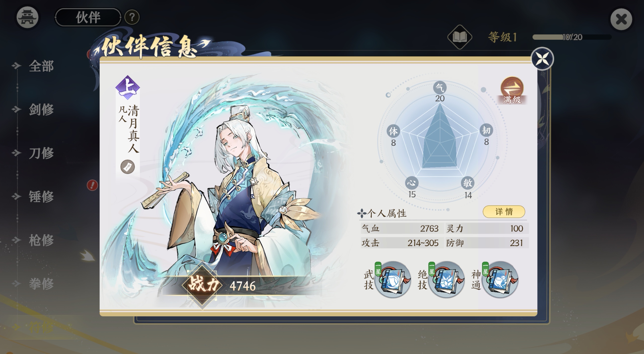This screenshot has height=354, width=644.
Task: Select the 全部 category tab
Action: coord(41,66)
